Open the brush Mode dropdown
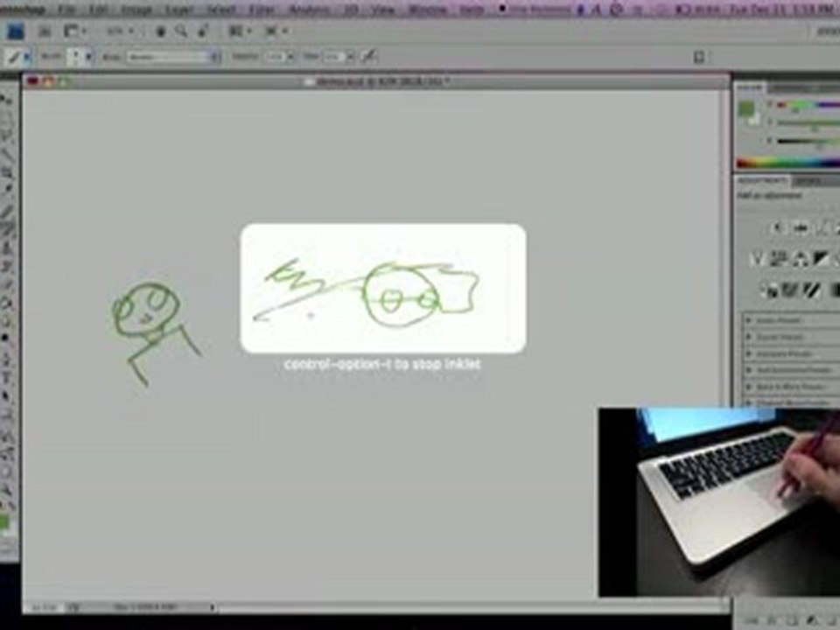The height and width of the screenshot is (630, 840). (173, 56)
